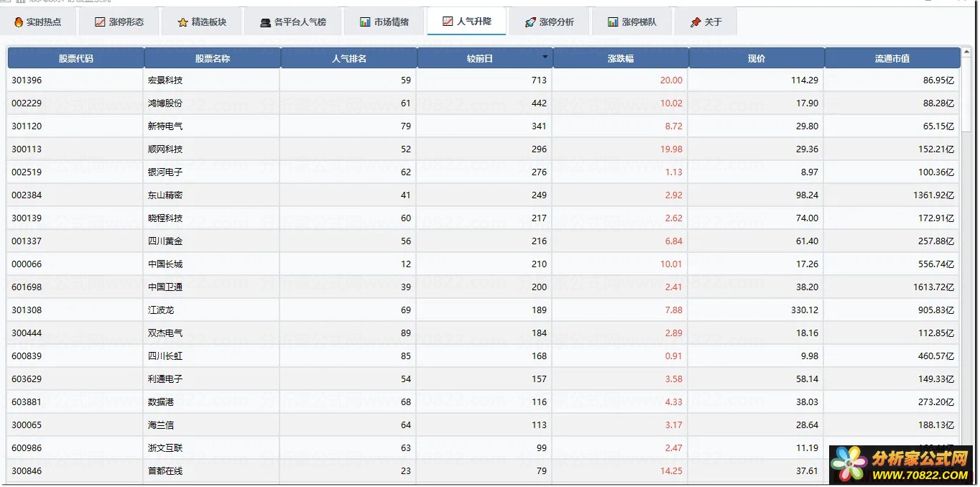Click 中国卫通's market value 1613.72亿

pyautogui.click(x=934, y=287)
